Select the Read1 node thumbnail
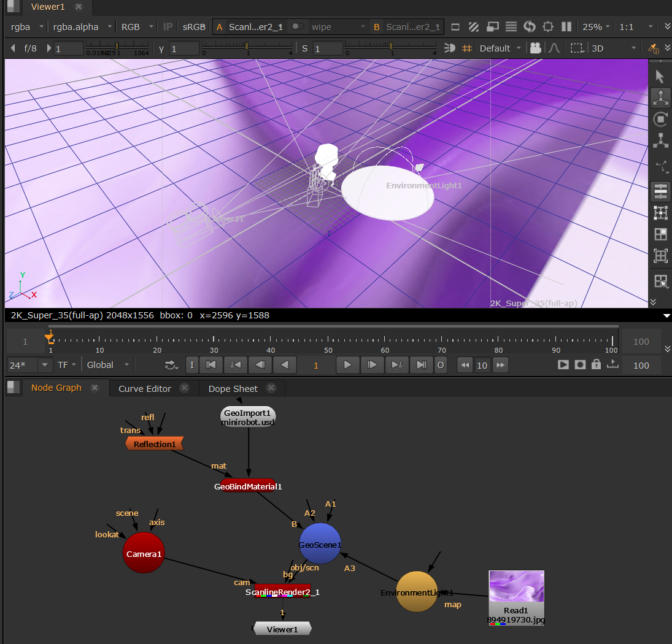Image resolution: width=672 pixels, height=644 pixels. (x=516, y=588)
